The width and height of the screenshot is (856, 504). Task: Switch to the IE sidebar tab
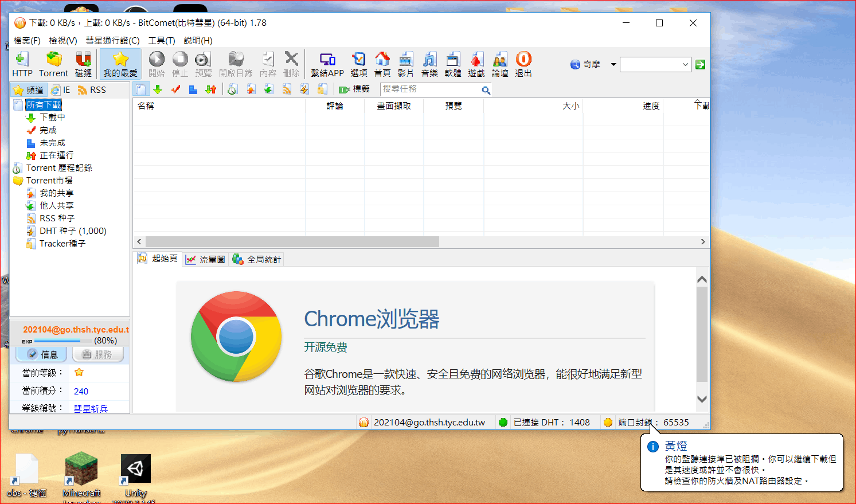[61, 90]
